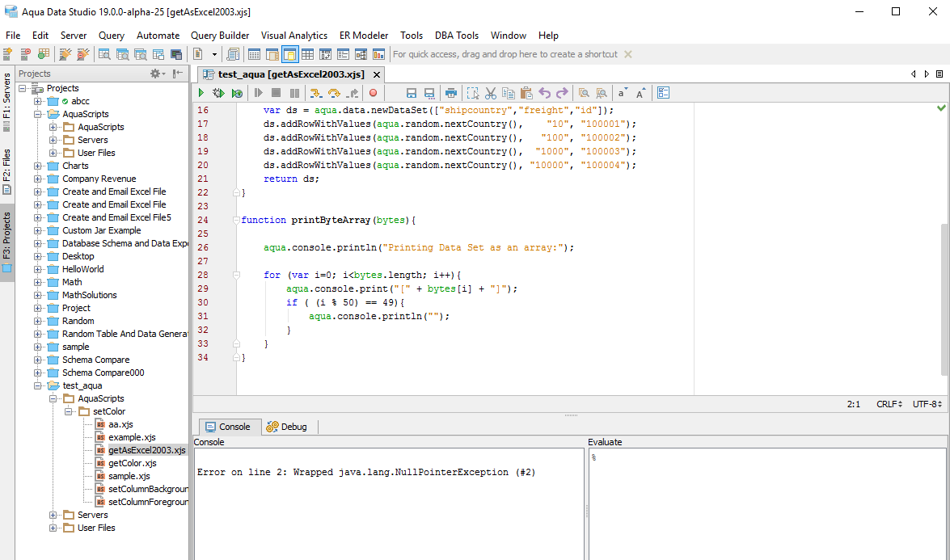Switch to the Debug tab
Image resolution: width=950 pixels, height=560 pixels.
pos(287,427)
